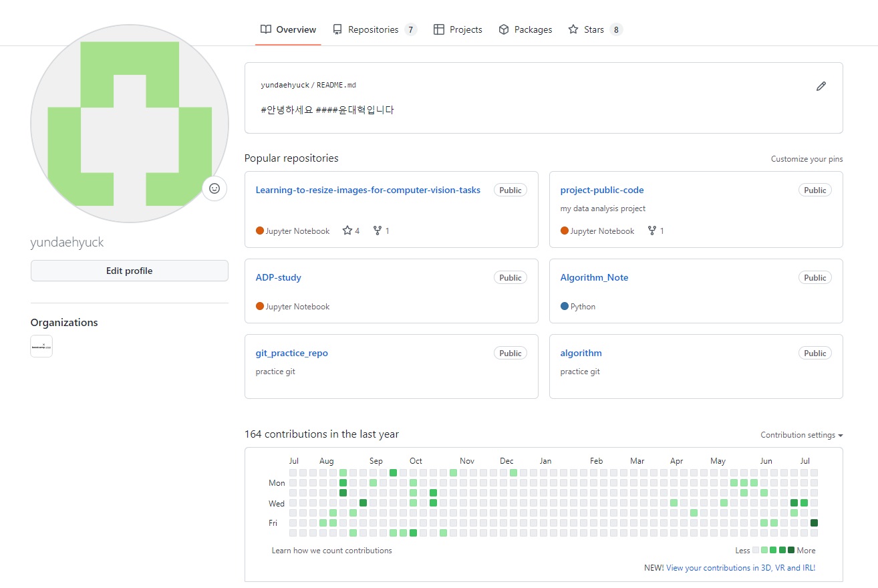
Task: Open the boostcamp organization avatar
Action: point(41,346)
